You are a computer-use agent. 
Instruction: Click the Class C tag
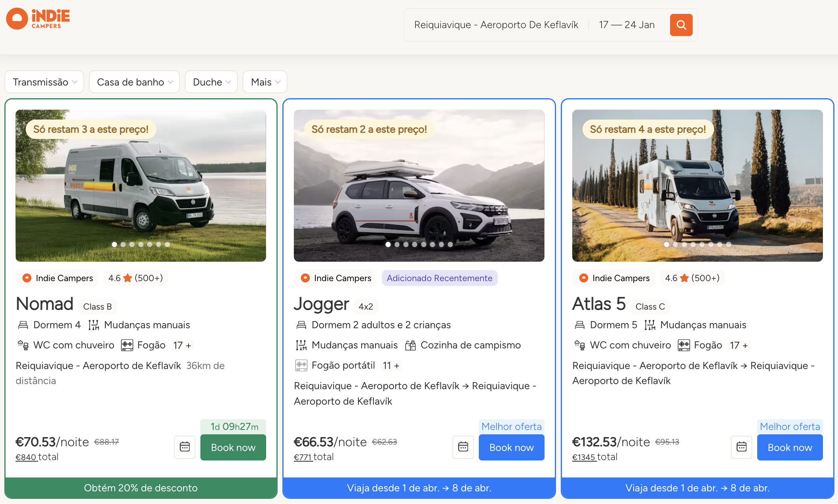650,306
